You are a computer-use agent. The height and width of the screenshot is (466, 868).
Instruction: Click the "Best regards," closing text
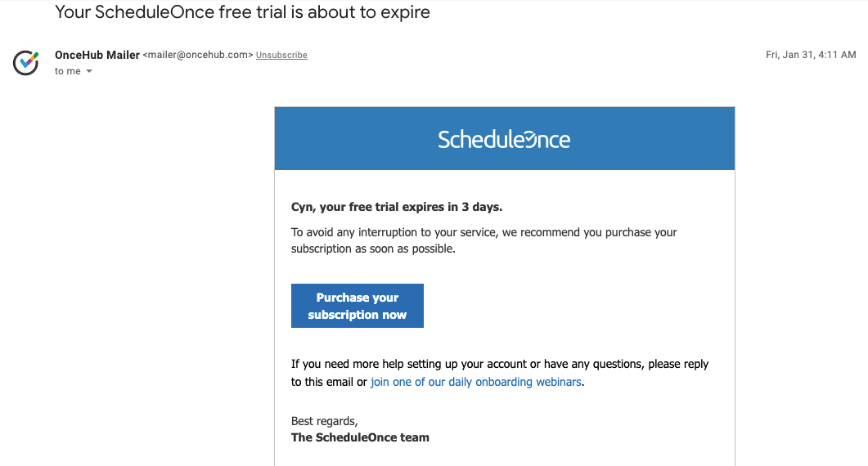325,421
